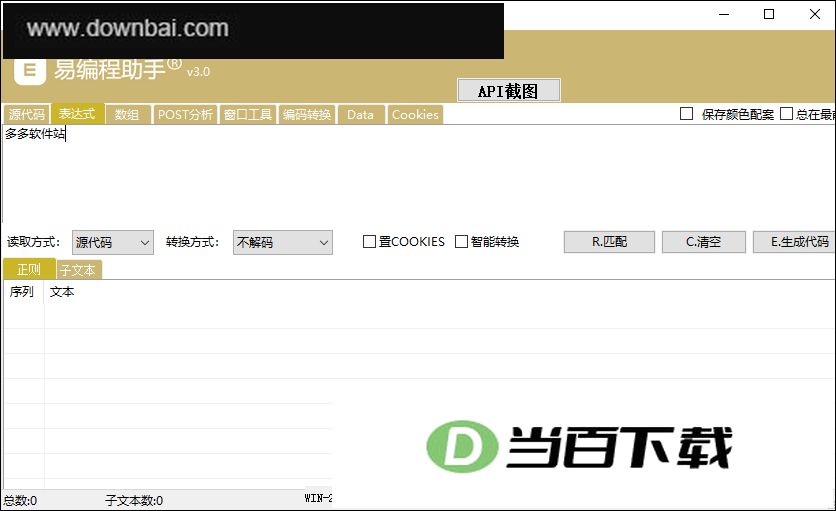Open the Cookies tab

point(415,114)
